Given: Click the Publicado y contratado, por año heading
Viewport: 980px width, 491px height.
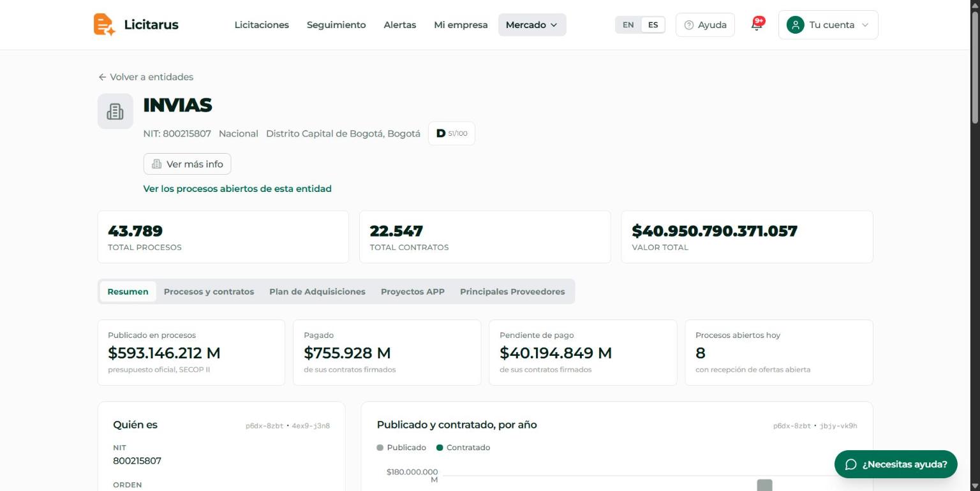Looking at the screenshot, I should (457, 425).
